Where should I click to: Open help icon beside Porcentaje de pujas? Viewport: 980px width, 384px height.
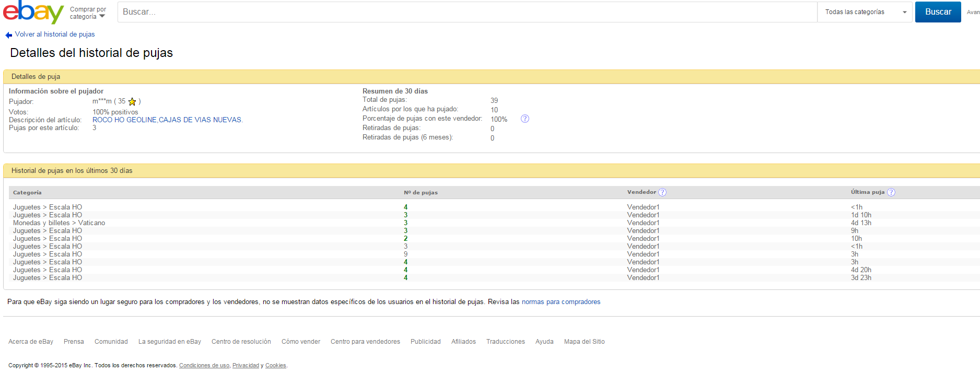coord(525,119)
